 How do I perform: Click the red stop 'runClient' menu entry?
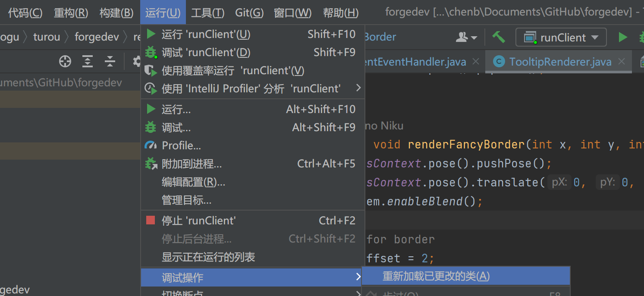click(198, 221)
